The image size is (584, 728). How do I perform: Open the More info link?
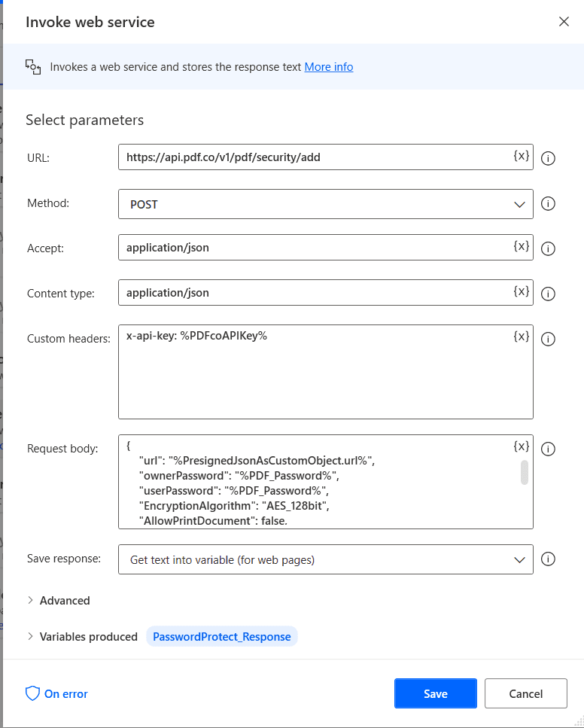[328, 67]
